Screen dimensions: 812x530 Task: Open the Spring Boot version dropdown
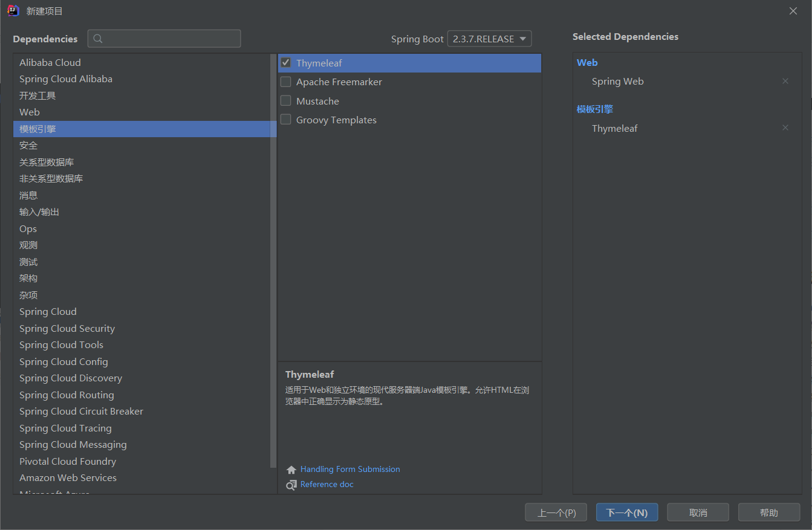point(489,39)
